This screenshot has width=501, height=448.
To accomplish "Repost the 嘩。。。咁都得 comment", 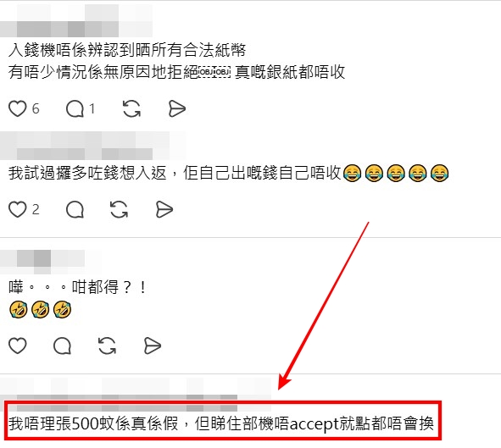I will point(107,346).
